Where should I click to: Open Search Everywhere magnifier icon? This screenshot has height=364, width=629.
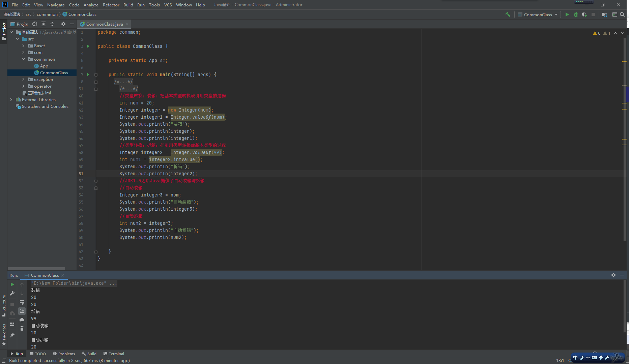(x=622, y=14)
